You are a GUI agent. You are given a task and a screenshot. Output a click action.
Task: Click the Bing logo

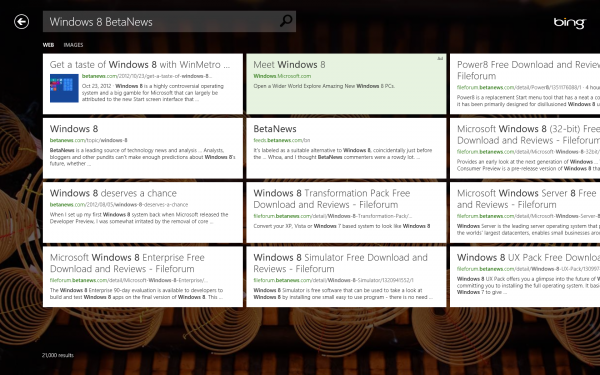(x=569, y=23)
